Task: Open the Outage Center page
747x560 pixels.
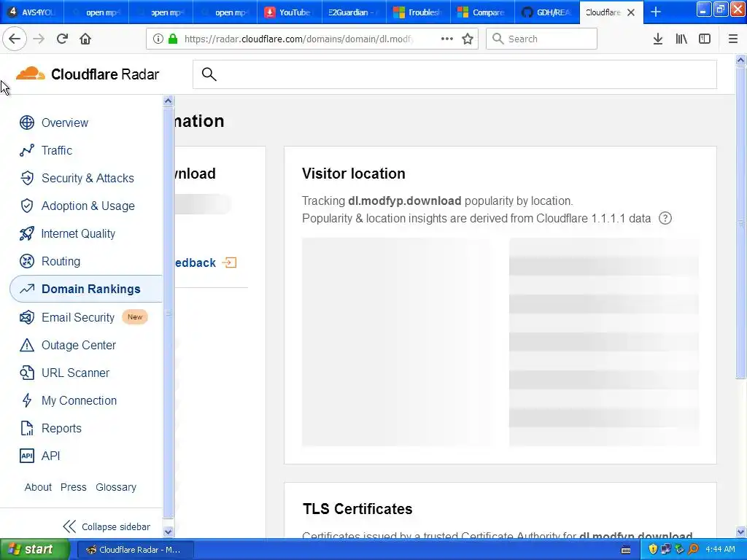Action: coord(79,345)
